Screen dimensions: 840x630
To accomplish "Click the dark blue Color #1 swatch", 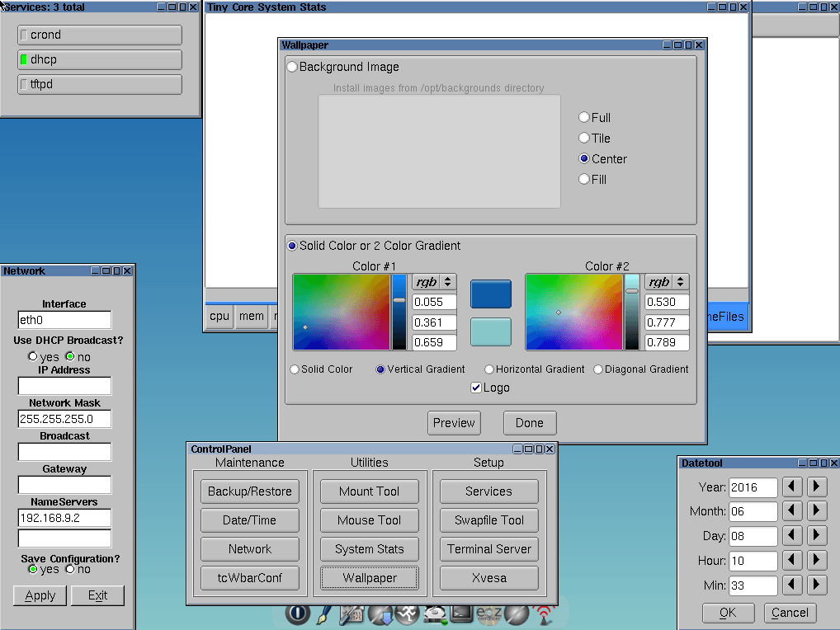I will (x=491, y=294).
